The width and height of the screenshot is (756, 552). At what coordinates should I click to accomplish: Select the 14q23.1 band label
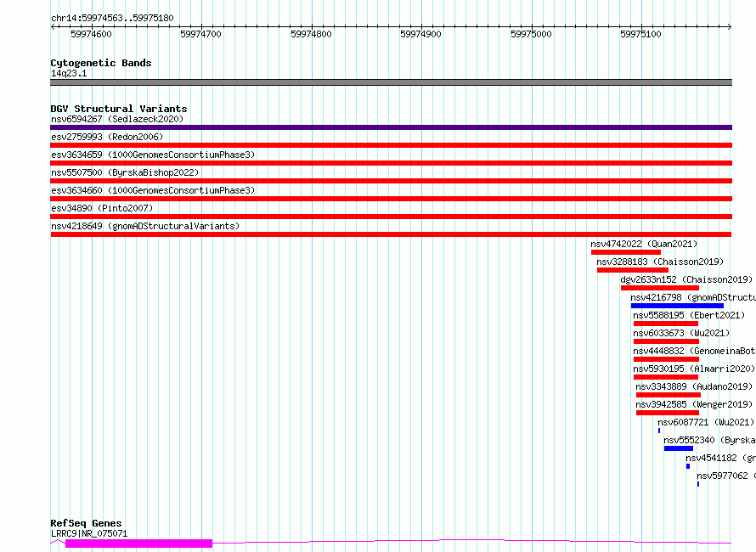click(x=69, y=73)
